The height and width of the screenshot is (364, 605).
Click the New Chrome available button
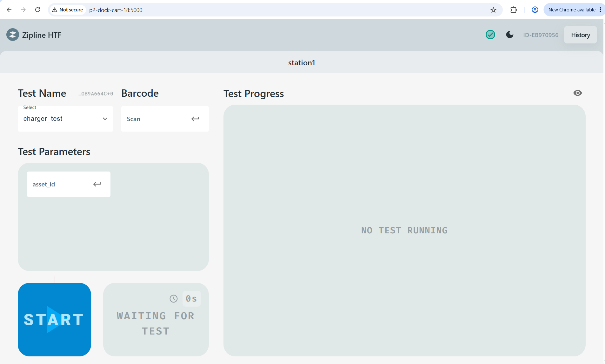click(572, 10)
